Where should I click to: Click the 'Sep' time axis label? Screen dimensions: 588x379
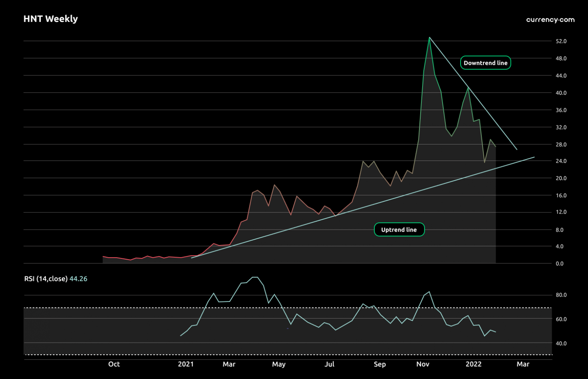tap(380, 364)
